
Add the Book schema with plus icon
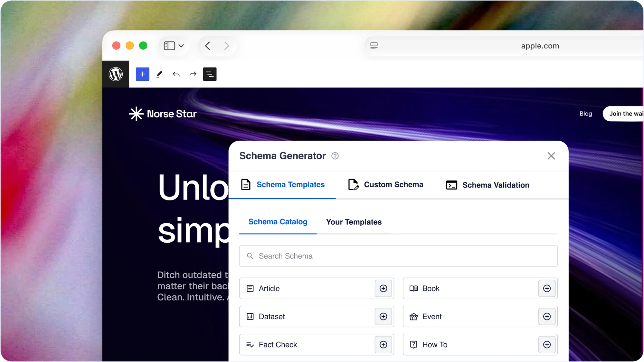coord(547,288)
